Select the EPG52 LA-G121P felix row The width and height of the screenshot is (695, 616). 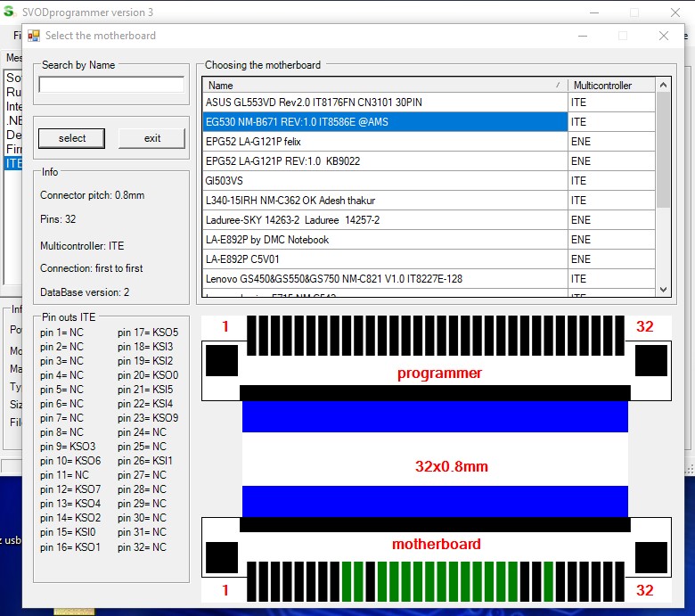coord(385,142)
